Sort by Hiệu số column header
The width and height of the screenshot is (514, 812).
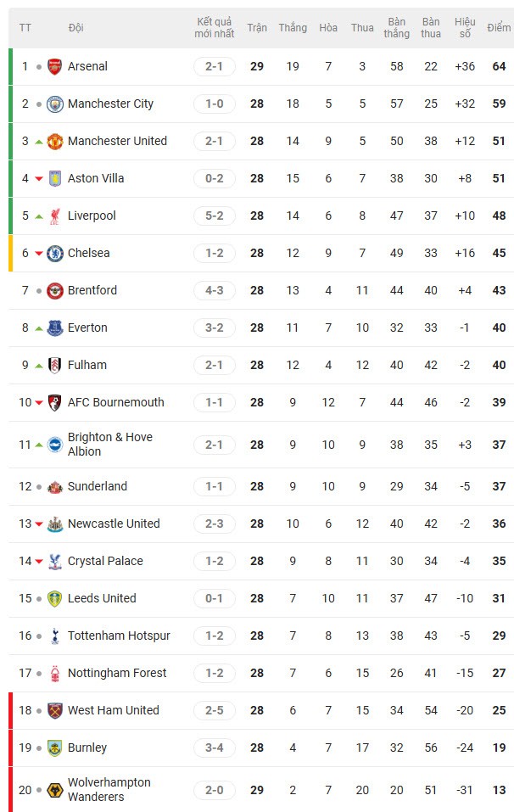(x=465, y=28)
